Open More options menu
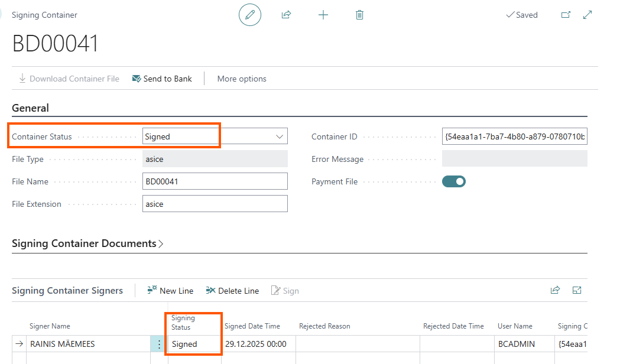Screen dimensions: 620x364 (x=242, y=79)
